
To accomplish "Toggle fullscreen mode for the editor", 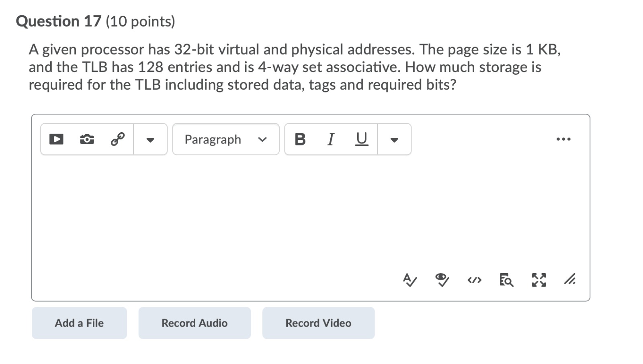I will click(x=538, y=280).
